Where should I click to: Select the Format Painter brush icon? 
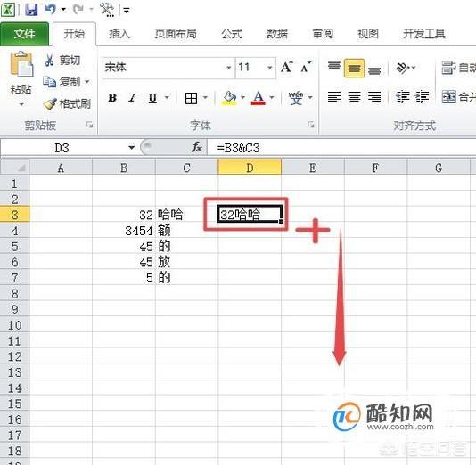(x=50, y=103)
